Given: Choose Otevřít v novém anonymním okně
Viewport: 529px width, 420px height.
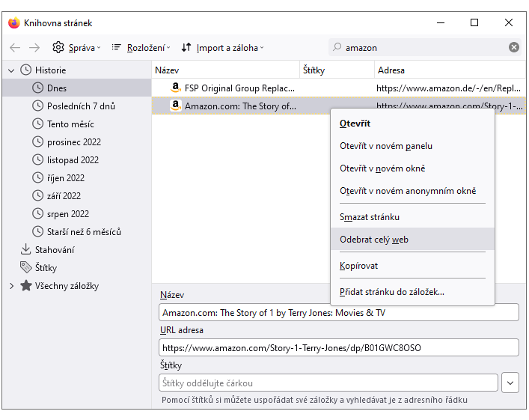Looking at the screenshot, I should 412,191.
